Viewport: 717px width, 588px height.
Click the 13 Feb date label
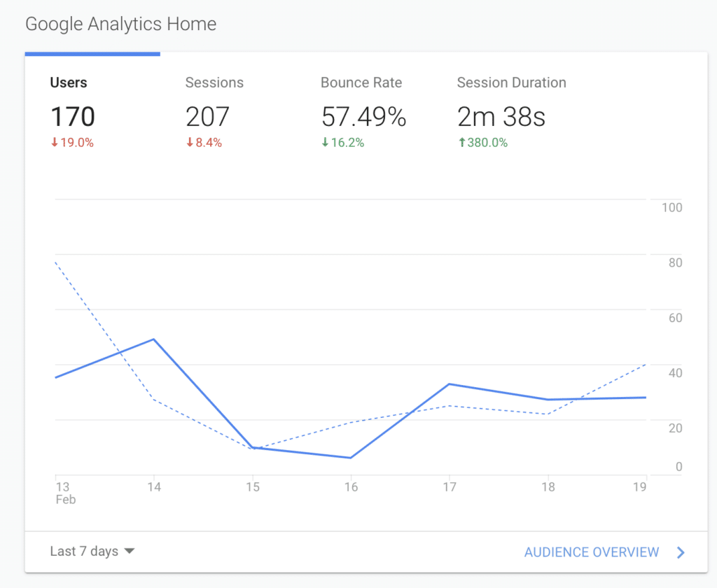click(65, 493)
